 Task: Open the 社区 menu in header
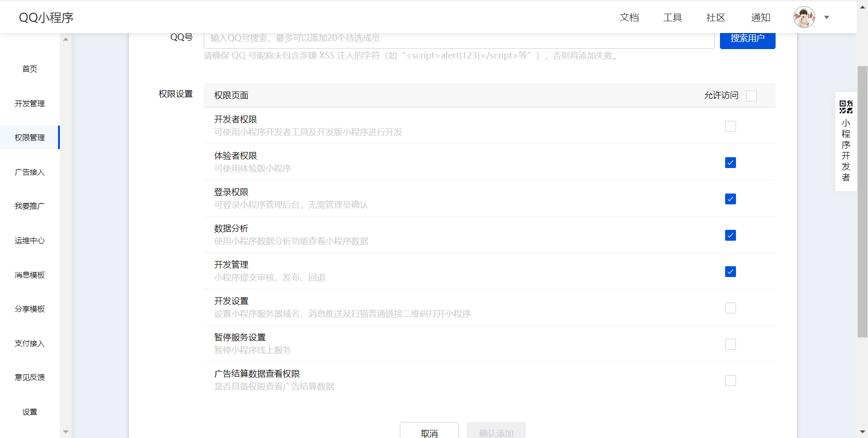[716, 17]
